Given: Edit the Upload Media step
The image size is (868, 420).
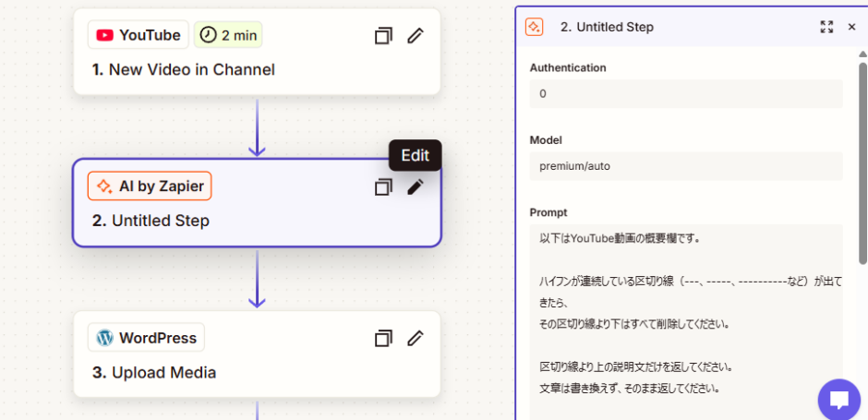Looking at the screenshot, I should 416,338.
